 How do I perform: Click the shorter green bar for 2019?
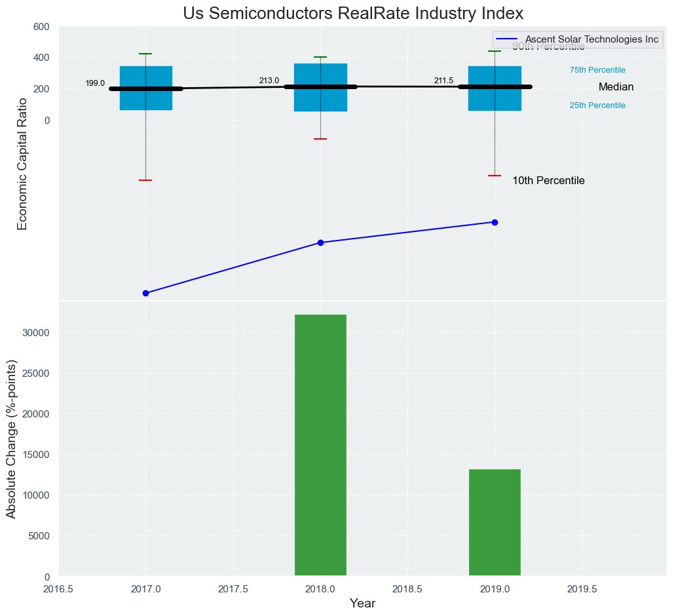(495, 522)
